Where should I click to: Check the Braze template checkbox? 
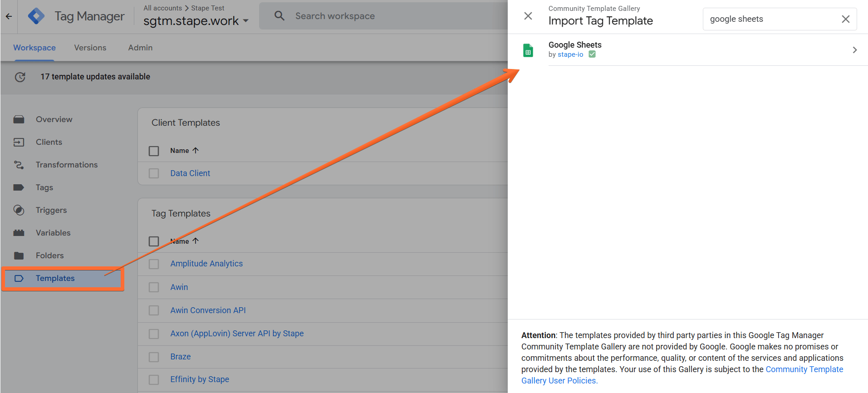pos(154,357)
